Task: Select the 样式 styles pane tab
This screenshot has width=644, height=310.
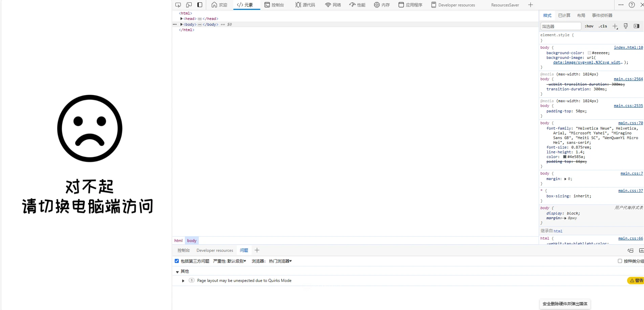Action: (x=547, y=15)
